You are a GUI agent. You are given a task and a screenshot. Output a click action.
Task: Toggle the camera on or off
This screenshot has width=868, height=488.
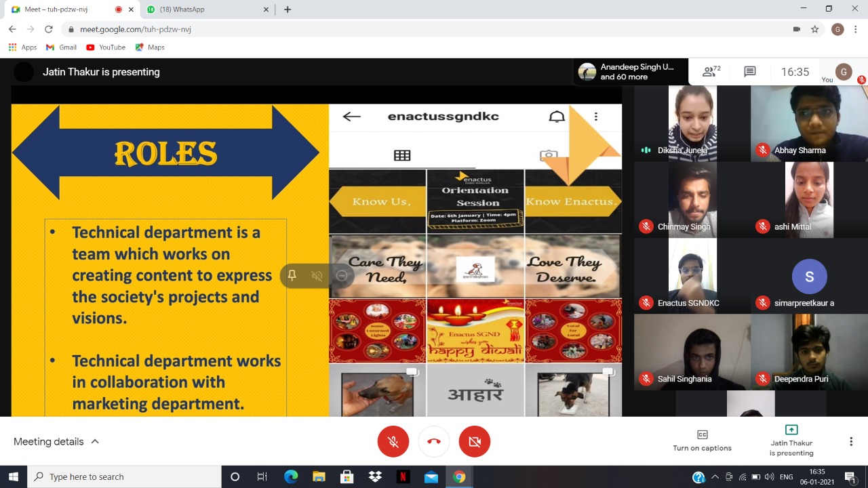tap(475, 441)
